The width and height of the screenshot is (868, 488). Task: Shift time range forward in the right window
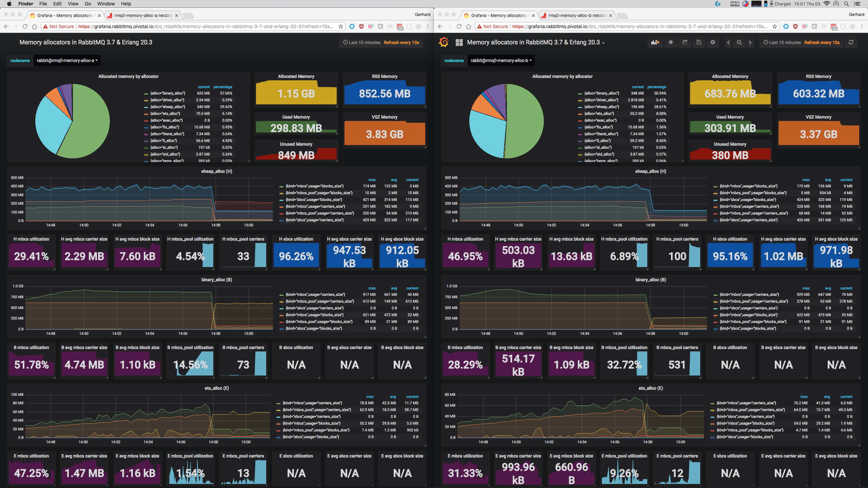(750, 42)
